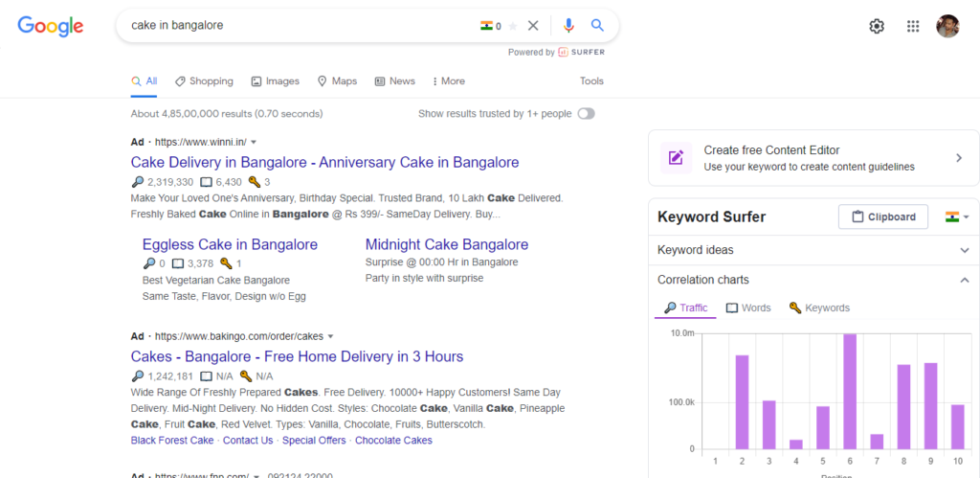Image resolution: width=980 pixels, height=478 pixels.
Task: Click the Surfer logo under the search box
Action: coord(581,53)
